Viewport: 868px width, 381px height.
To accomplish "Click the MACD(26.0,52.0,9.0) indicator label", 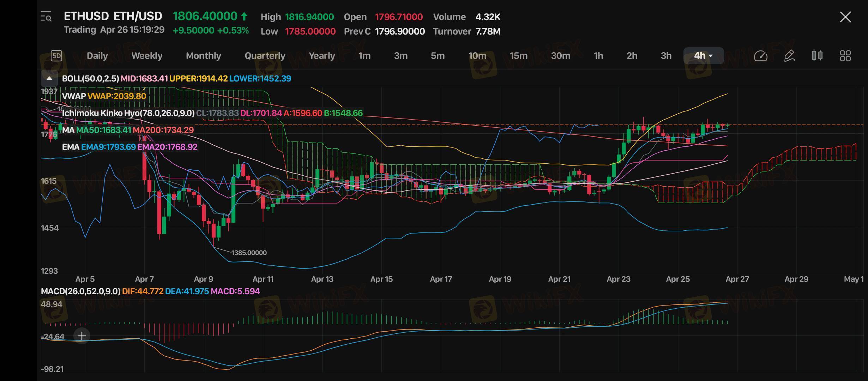I will [80, 291].
